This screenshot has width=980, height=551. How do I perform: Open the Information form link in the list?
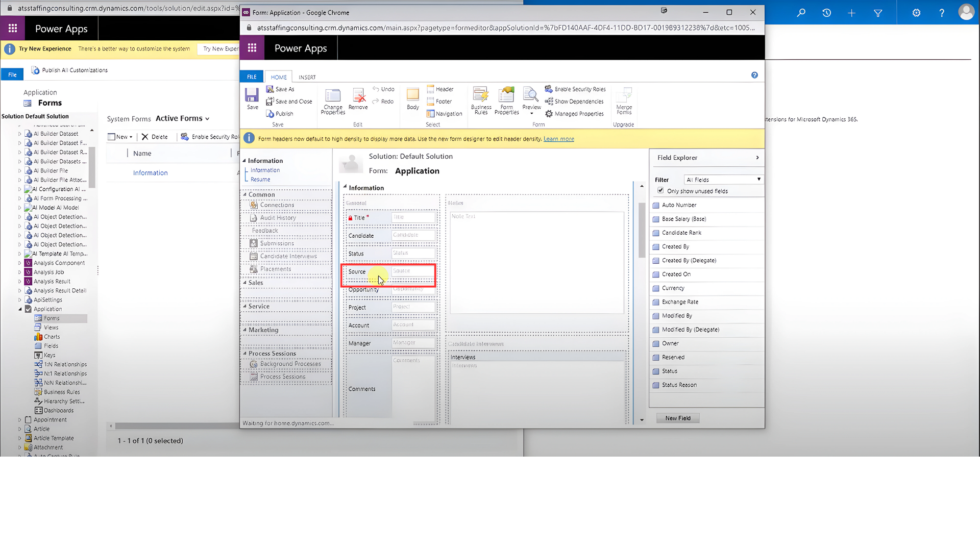point(150,173)
